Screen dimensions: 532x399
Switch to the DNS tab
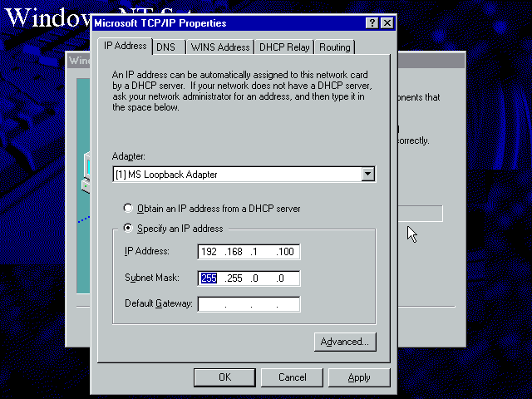[169, 47]
